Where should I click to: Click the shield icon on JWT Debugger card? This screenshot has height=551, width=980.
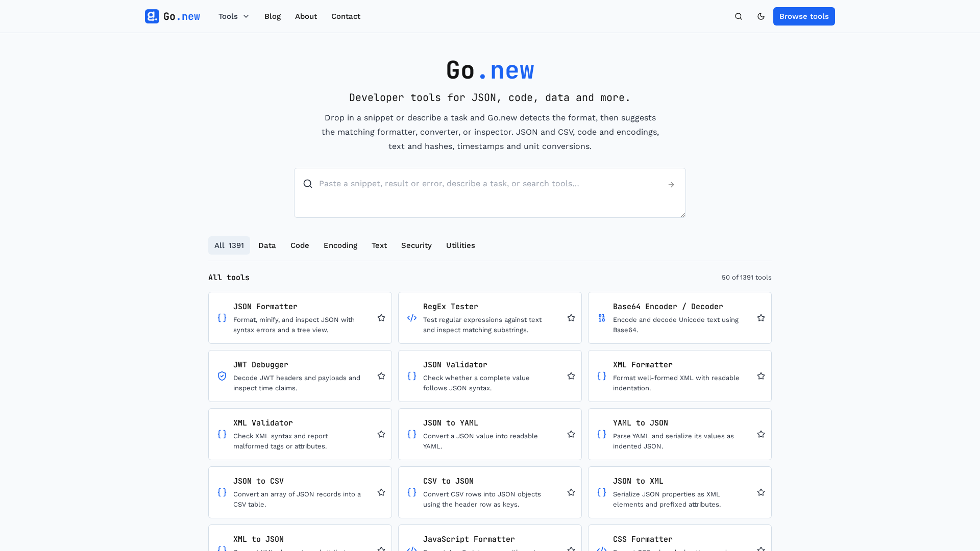click(222, 376)
